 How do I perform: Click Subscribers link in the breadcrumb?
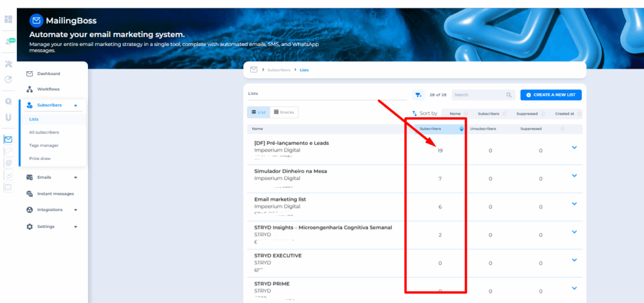[279, 70]
